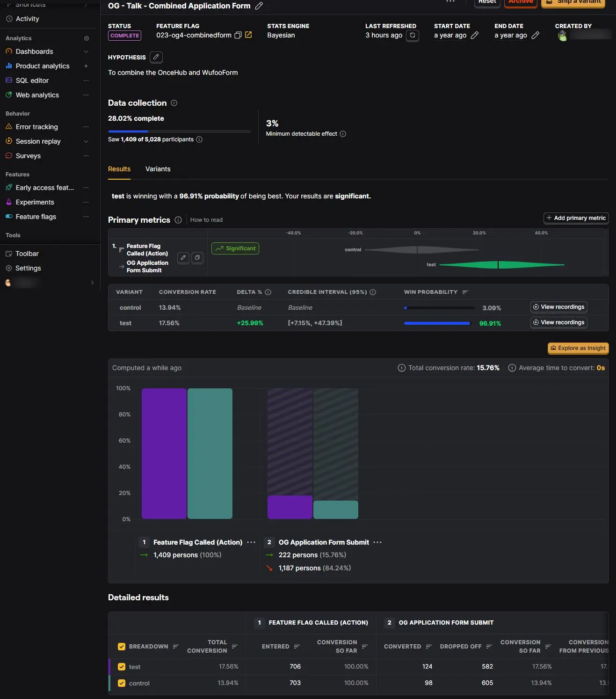Click the data collection progress bar
The height and width of the screenshot is (699, 616).
click(179, 131)
